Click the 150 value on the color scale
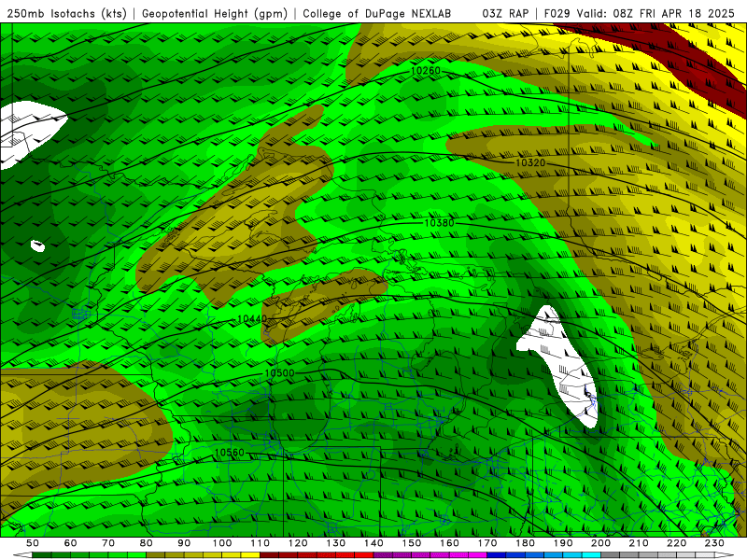 tap(412, 543)
